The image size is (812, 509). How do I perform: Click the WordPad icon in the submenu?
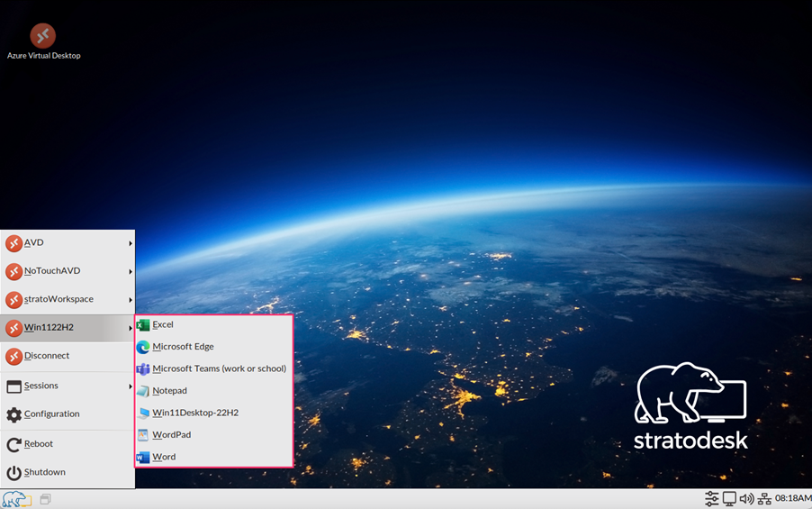[x=143, y=435]
